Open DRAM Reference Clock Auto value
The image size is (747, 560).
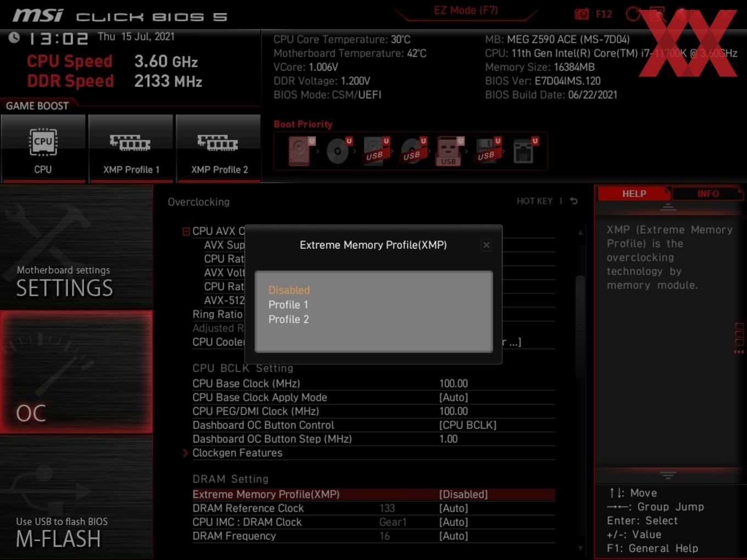point(454,508)
